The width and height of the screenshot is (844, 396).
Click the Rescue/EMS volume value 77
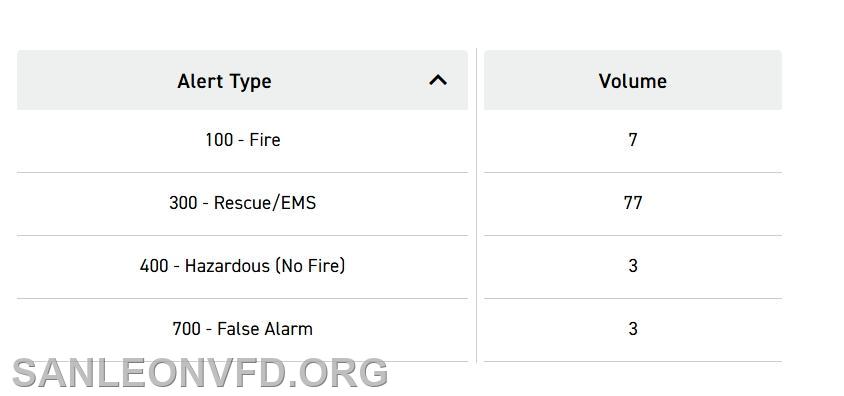coord(632,203)
